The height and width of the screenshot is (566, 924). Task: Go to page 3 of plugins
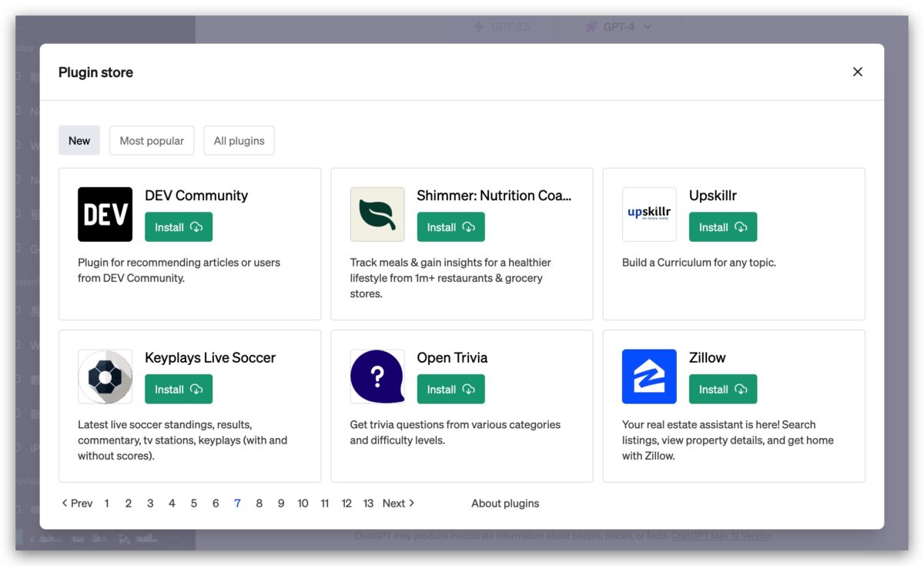(x=150, y=503)
